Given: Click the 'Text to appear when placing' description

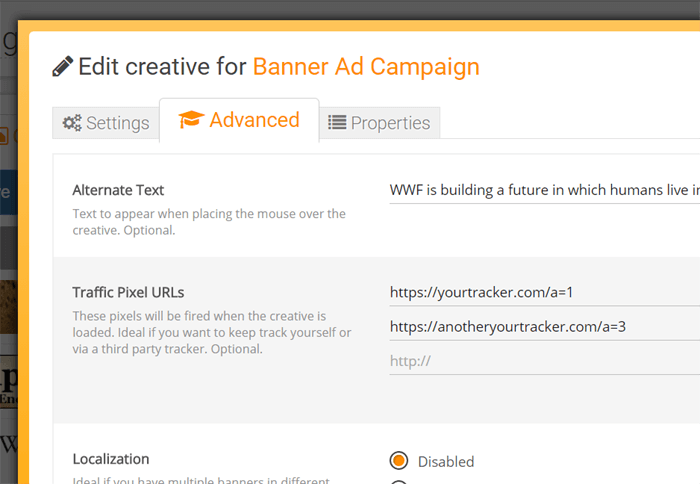Looking at the screenshot, I should click(209, 222).
